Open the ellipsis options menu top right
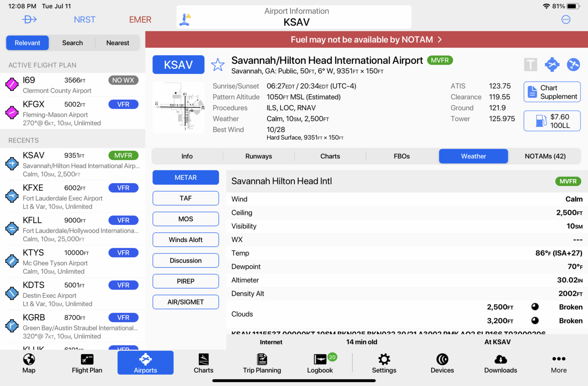This screenshot has width=588, height=386. 566,19
